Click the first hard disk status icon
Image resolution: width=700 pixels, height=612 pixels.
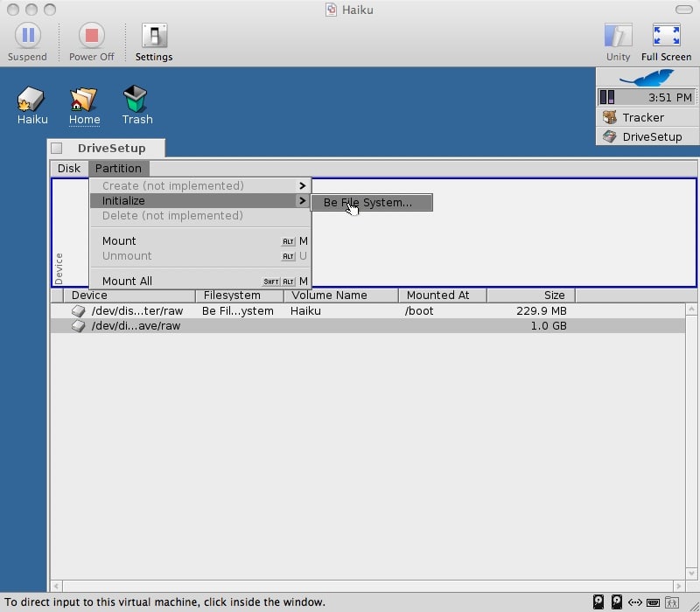(x=598, y=602)
